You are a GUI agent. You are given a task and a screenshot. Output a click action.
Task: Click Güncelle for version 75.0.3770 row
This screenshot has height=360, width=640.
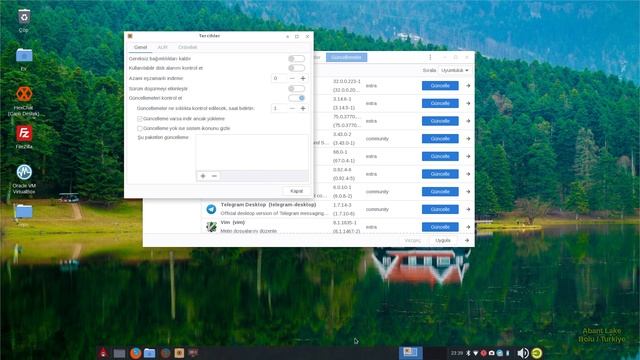coord(440,121)
